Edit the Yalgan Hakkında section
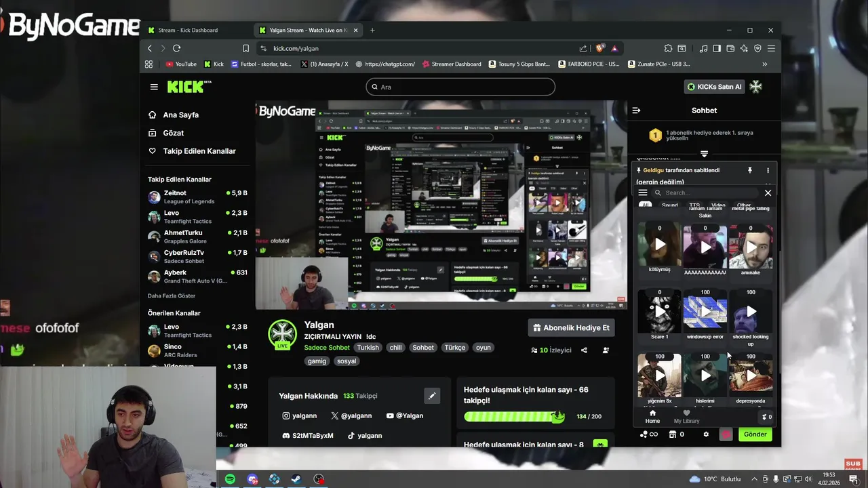 pos(432,396)
